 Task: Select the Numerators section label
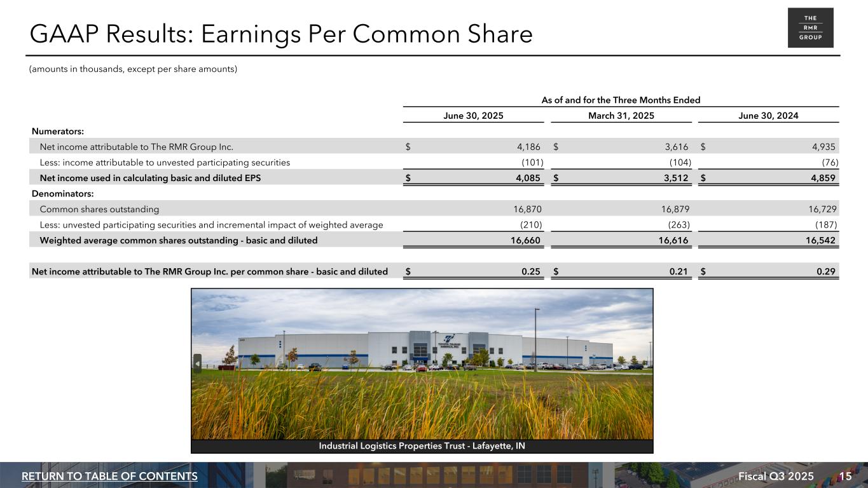[x=58, y=131]
